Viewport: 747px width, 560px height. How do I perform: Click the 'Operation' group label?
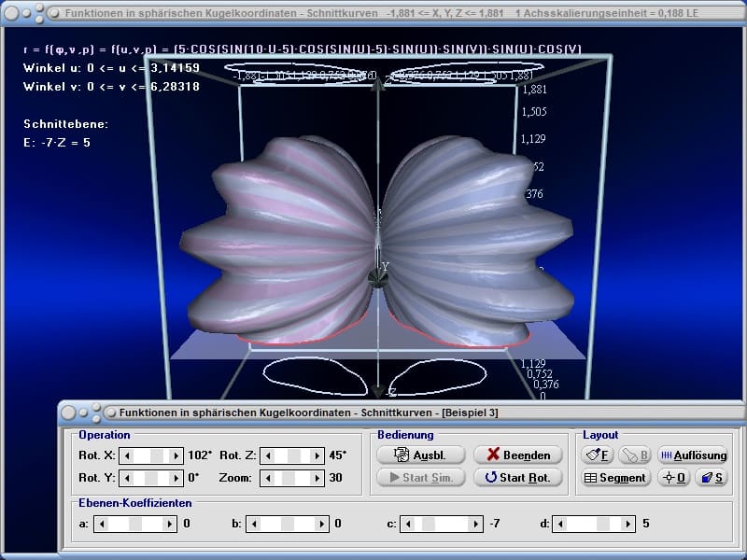click(x=105, y=435)
